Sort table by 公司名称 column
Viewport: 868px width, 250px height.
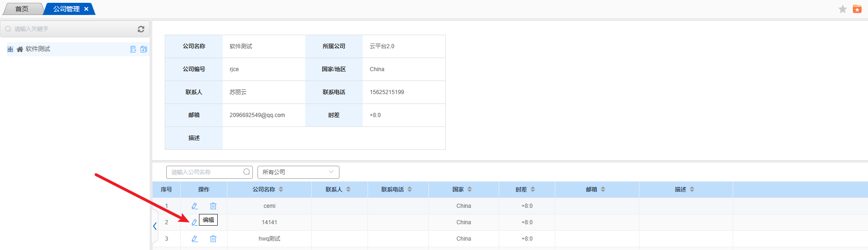pyautogui.click(x=281, y=190)
